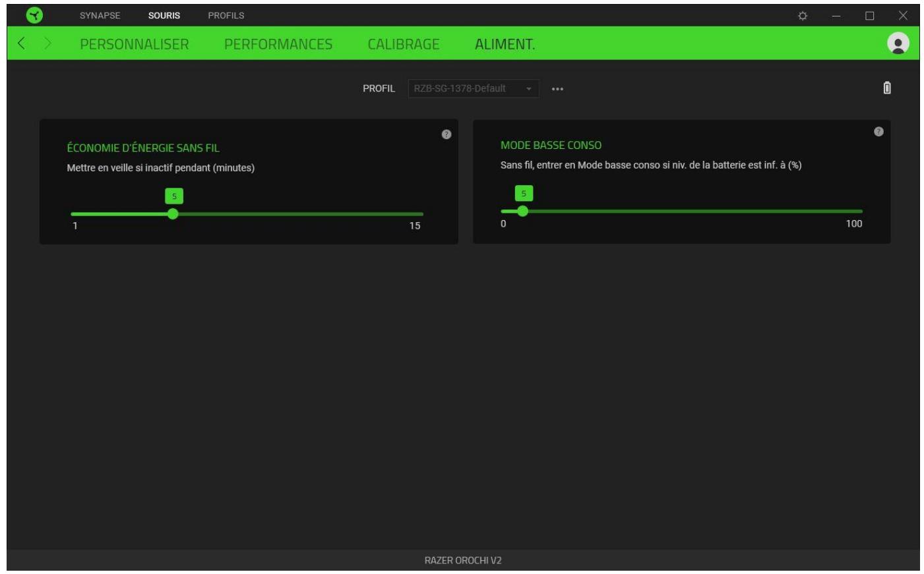Click the battery status icon

[887, 88]
